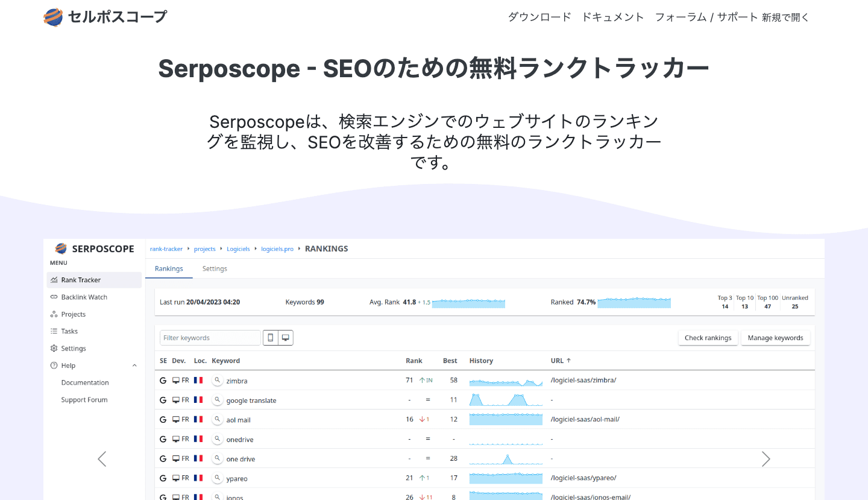Select the Rank Tracker sidebar icon
This screenshot has height=500, width=868.
pos(55,279)
